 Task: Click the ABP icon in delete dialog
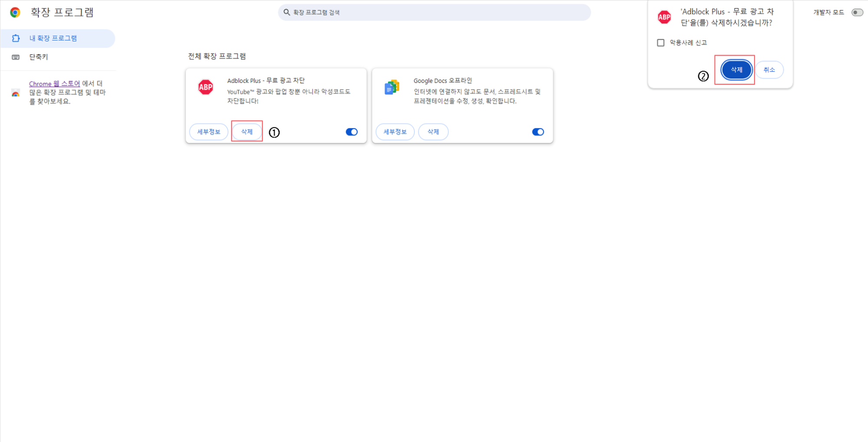664,17
